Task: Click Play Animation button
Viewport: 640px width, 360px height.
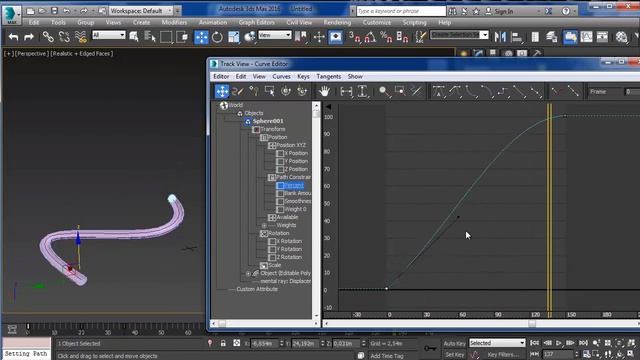Action: (558, 343)
